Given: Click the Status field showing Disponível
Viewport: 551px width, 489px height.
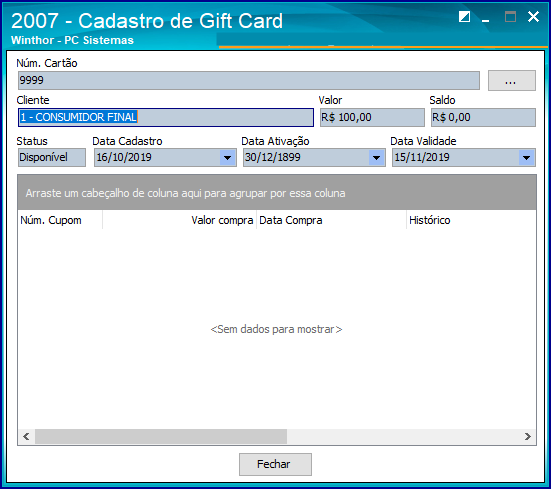Looking at the screenshot, I should (x=52, y=157).
